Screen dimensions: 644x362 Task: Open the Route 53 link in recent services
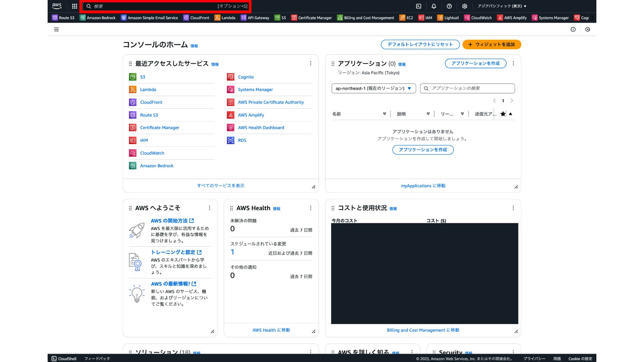149,115
